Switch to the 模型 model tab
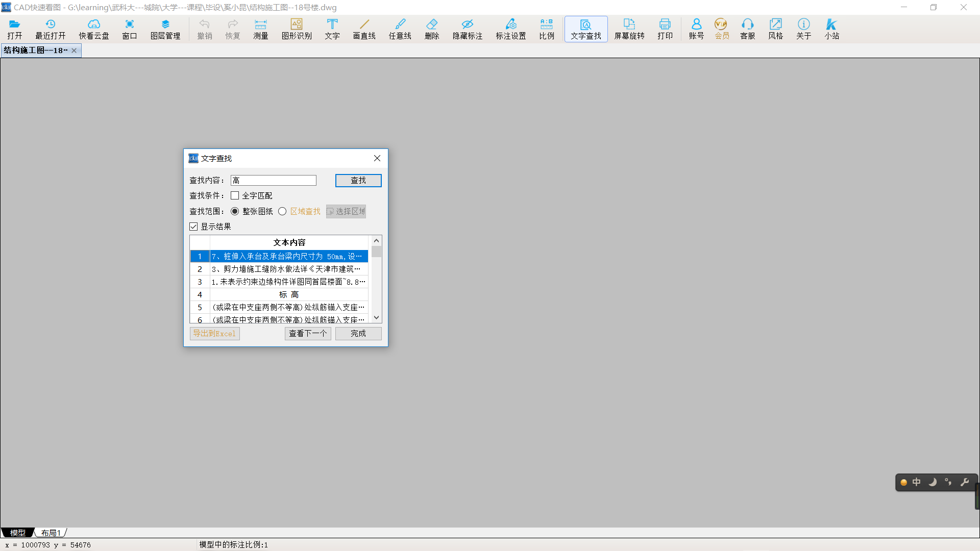Image resolution: width=980 pixels, height=551 pixels. (18, 533)
